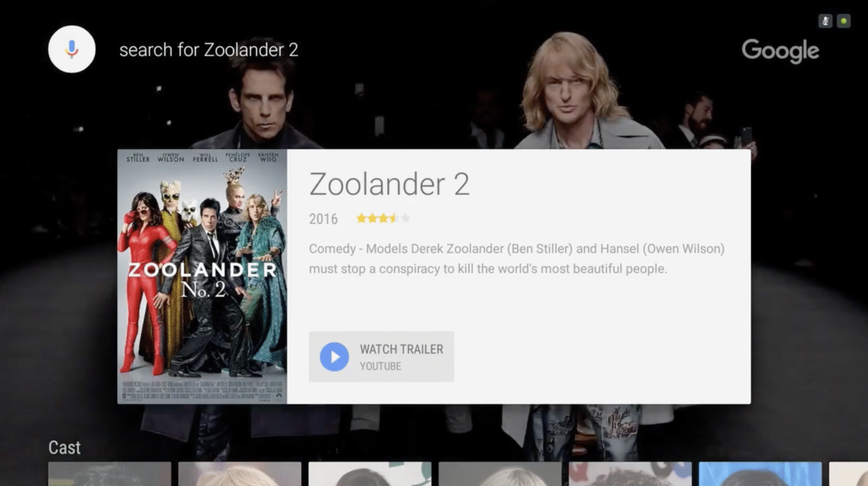
Task: Open the second cast member thumbnail
Action: coord(240,474)
